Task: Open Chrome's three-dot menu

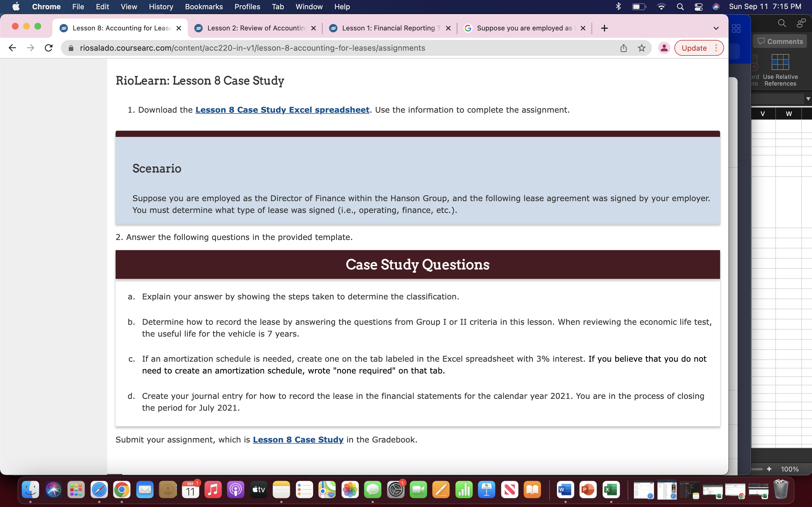Action: 717,48
